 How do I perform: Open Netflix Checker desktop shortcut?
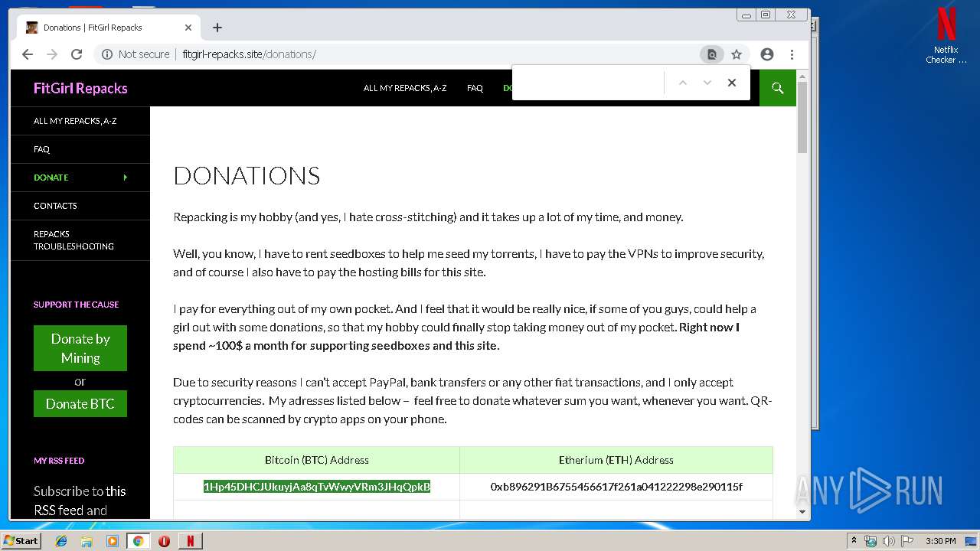pos(946,36)
